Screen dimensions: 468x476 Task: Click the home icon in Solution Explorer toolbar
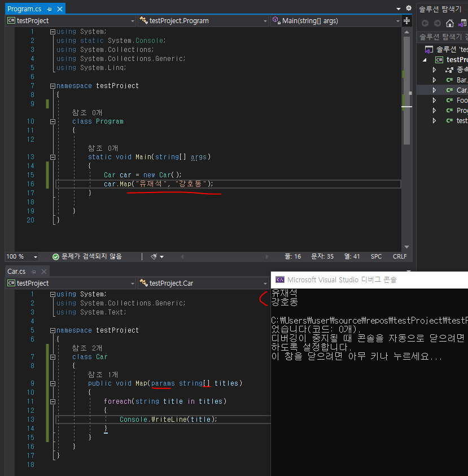pos(450,23)
